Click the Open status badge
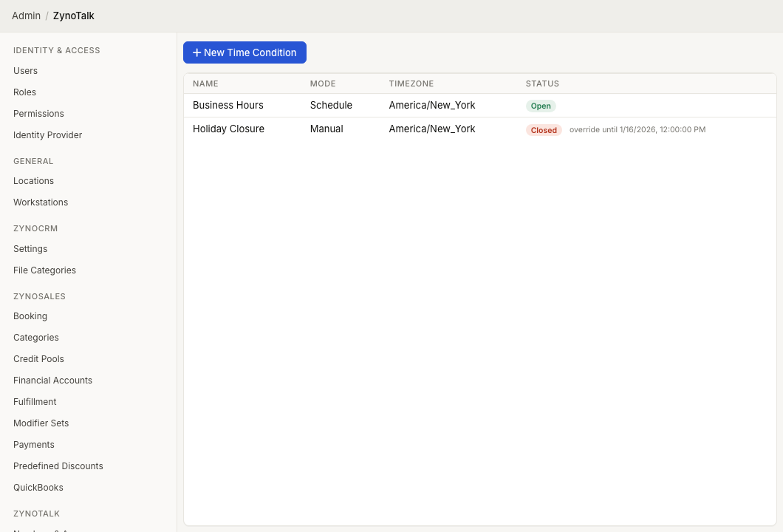The height and width of the screenshot is (532, 783). click(541, 106)
